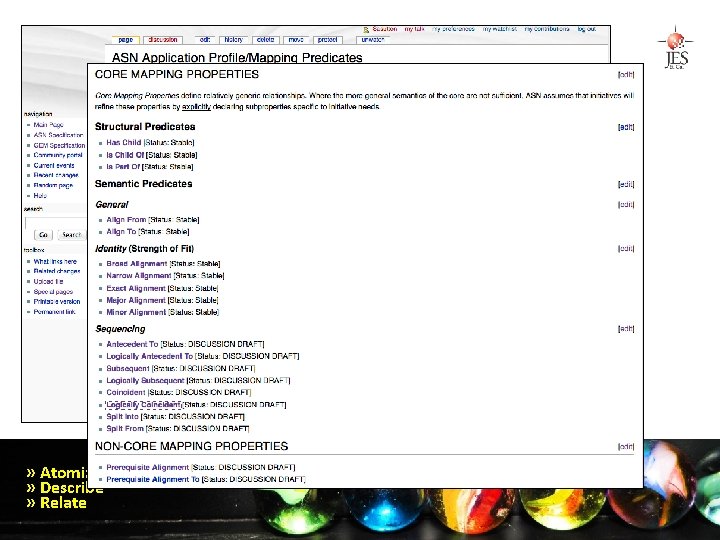Open Current events link
Viewport: 720px width, 540px height.
point(54,165)
